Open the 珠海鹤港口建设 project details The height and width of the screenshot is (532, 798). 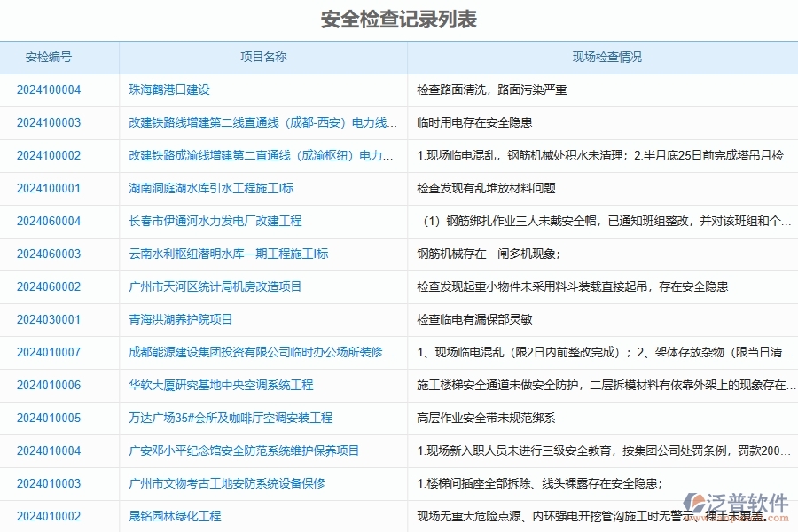(x=177, y=90)
